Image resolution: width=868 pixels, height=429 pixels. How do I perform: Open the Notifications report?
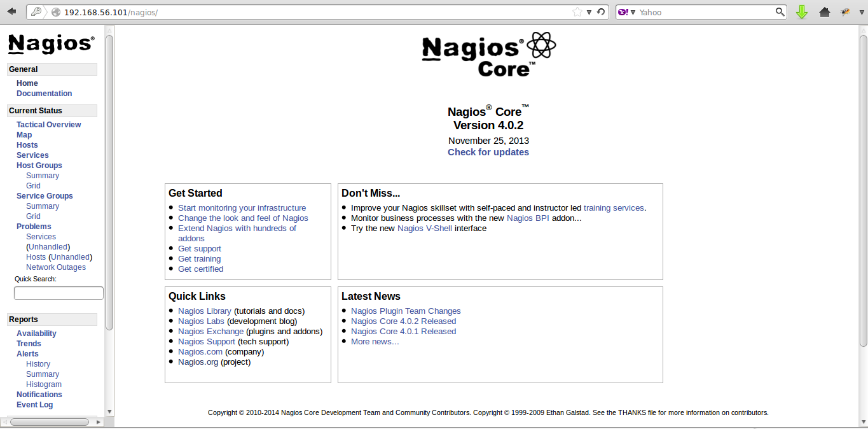39,395
